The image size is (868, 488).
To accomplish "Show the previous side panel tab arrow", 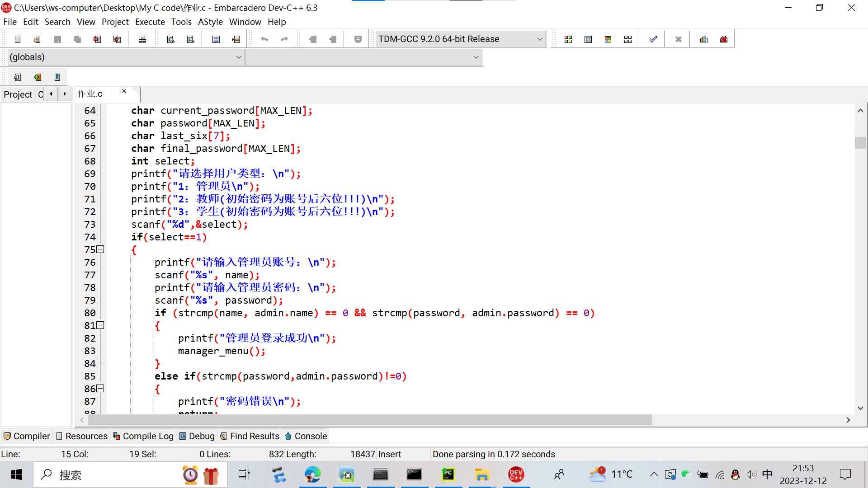I will pyautogui.click(x=51, y=94).
